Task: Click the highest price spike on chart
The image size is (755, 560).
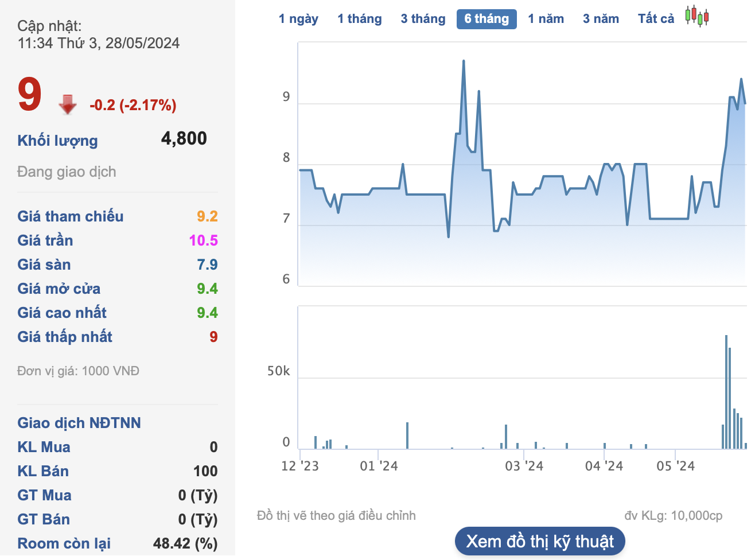Action: pyautogui.click(x=464, y=61)
